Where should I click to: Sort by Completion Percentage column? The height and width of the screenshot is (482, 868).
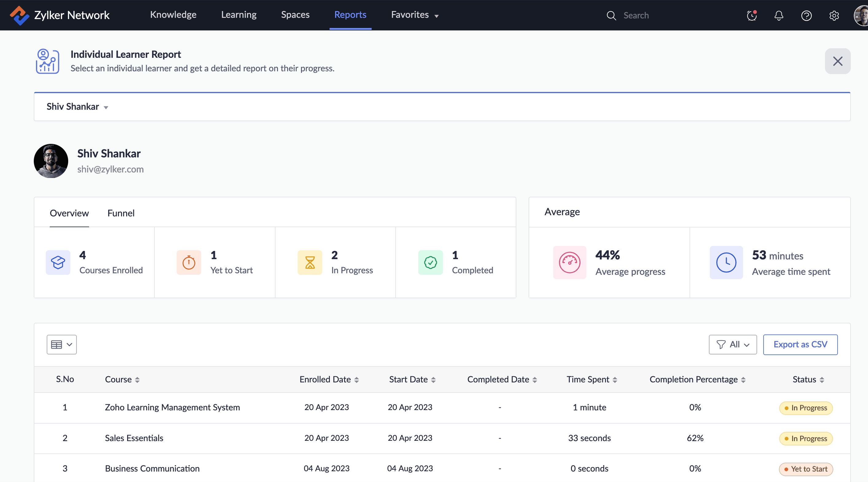point(743,380)
